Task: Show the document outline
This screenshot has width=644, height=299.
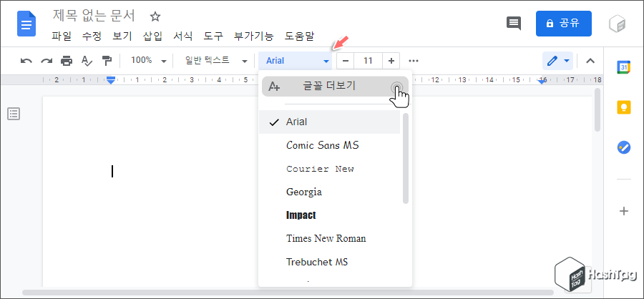Action: pos(14,114)
